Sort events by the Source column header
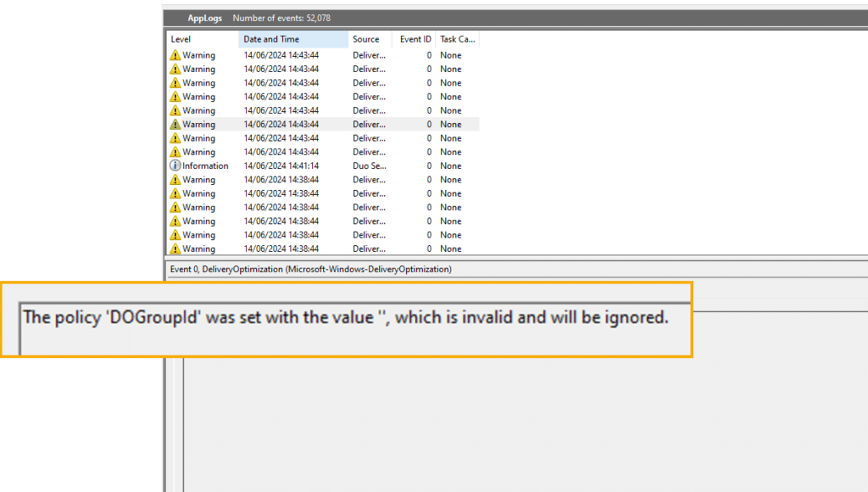 370,39
